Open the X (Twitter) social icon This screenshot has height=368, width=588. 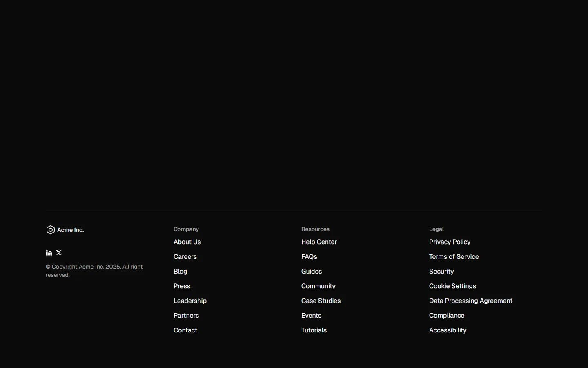(58, 253)
